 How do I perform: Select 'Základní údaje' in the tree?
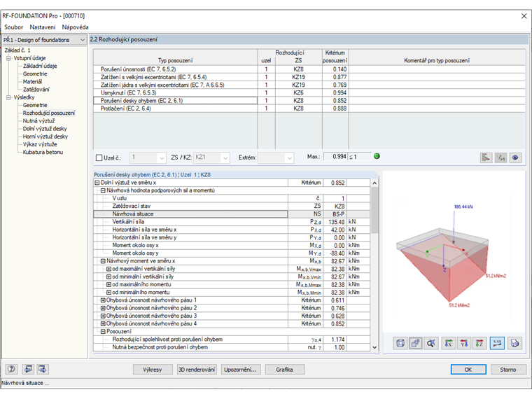coord(40,66)
